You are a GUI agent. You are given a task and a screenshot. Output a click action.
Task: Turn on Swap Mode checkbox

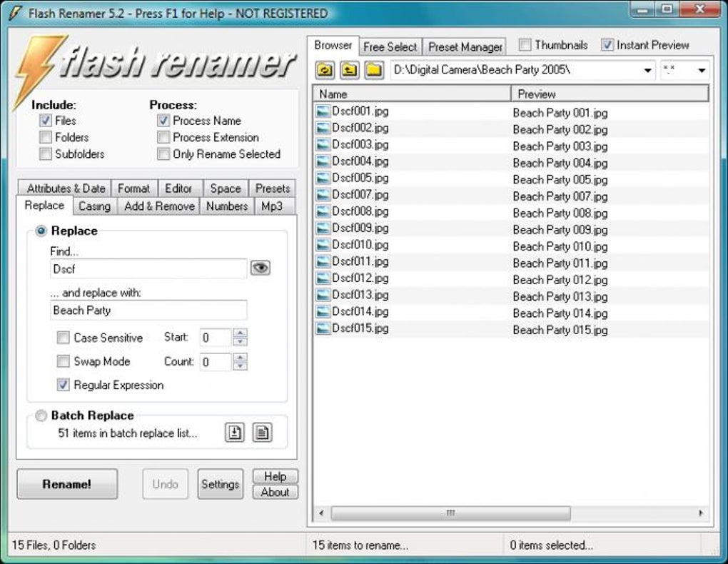coord(63,361)
